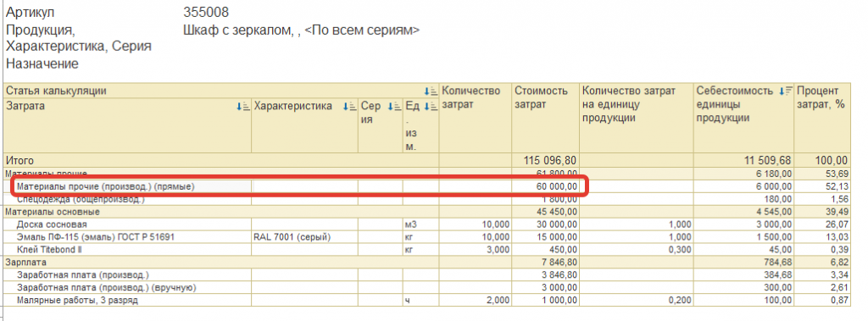The image size is (868, 321).
Task: Click sort icon in Характеристика column header
Action: (x=348, y=106)
